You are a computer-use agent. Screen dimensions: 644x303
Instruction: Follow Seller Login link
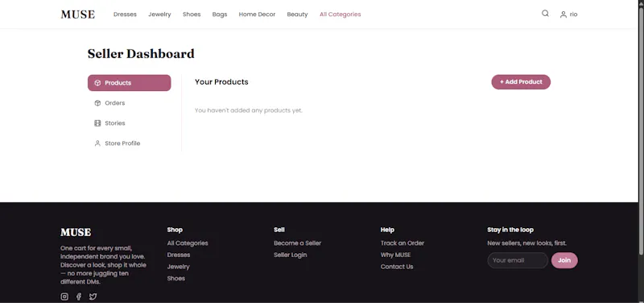(x=291, y=255)
